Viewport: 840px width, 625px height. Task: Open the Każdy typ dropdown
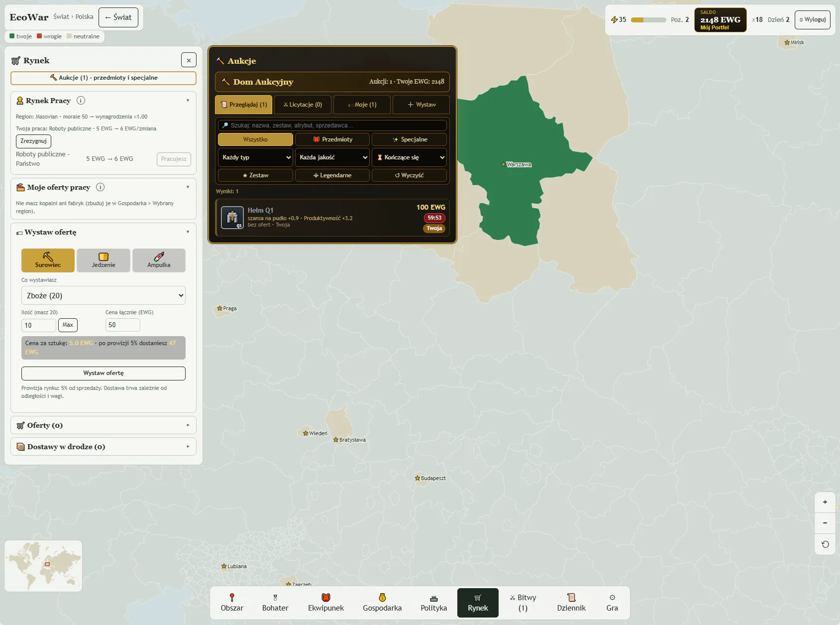[x=255, y=157]
